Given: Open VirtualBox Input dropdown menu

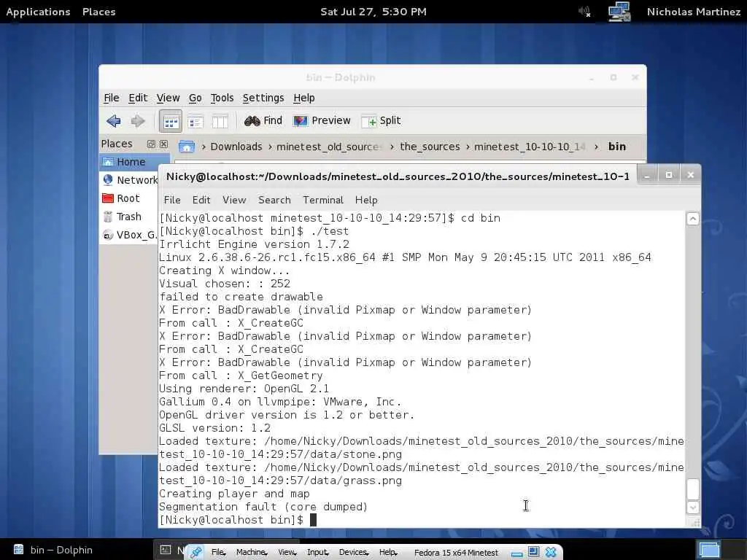Looking at the screenshot, I should [318, 553].
